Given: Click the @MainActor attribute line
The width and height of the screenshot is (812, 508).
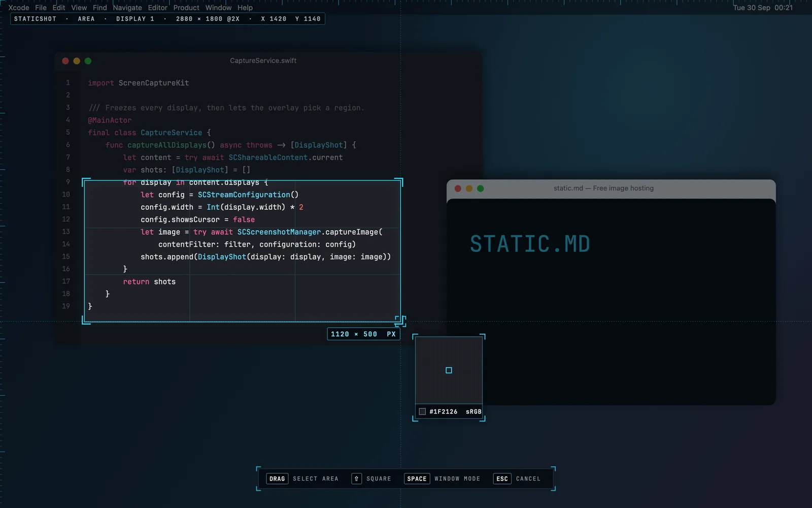Looking at the screenshot, I should coord(110,120).
